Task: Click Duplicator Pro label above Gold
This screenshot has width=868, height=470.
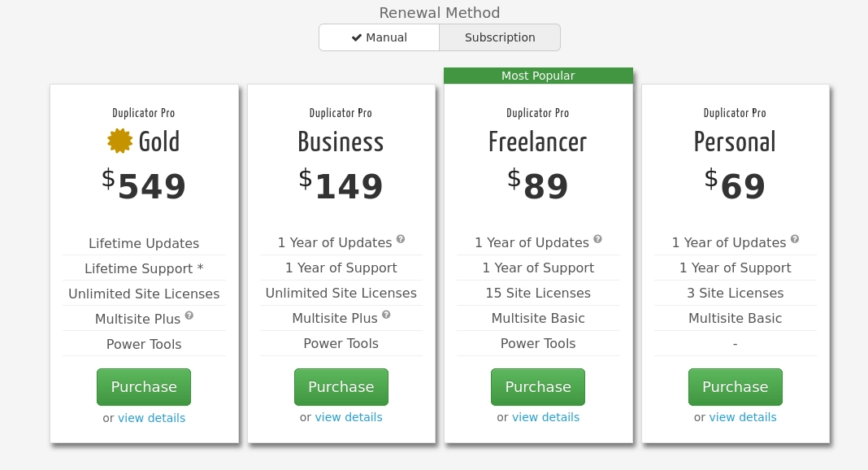Action: pyautogui.click(x=144, y=113)
